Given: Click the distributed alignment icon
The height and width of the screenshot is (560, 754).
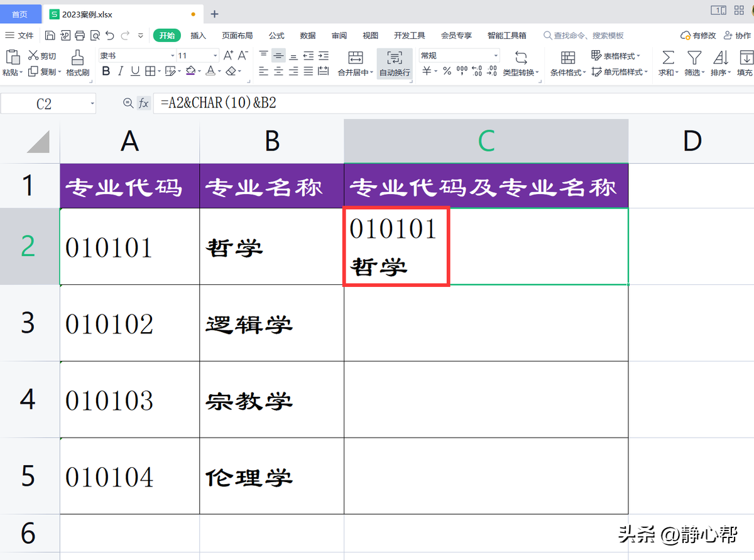Looking at the screenshot, I should pos(324,72).
